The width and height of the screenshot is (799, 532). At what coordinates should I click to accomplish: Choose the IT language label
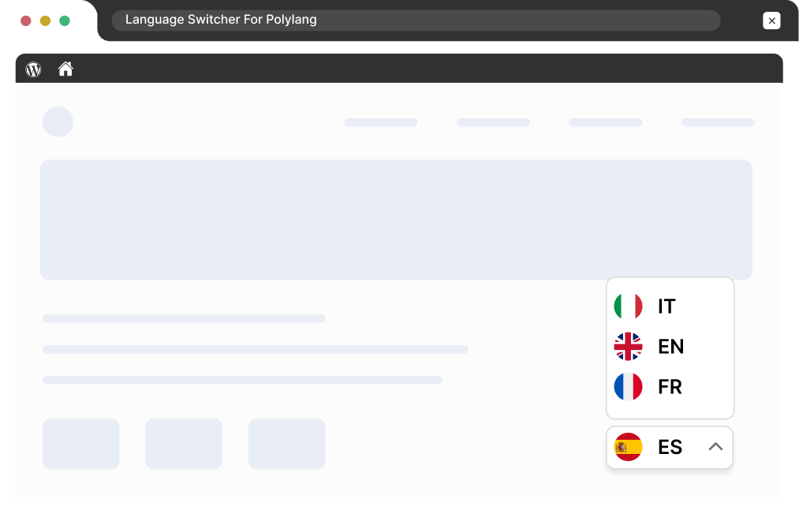pos(666,306)
